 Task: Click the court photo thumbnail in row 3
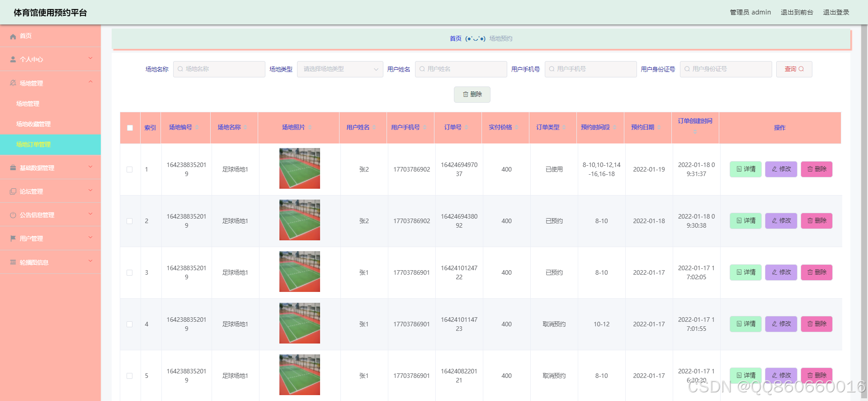299,272
